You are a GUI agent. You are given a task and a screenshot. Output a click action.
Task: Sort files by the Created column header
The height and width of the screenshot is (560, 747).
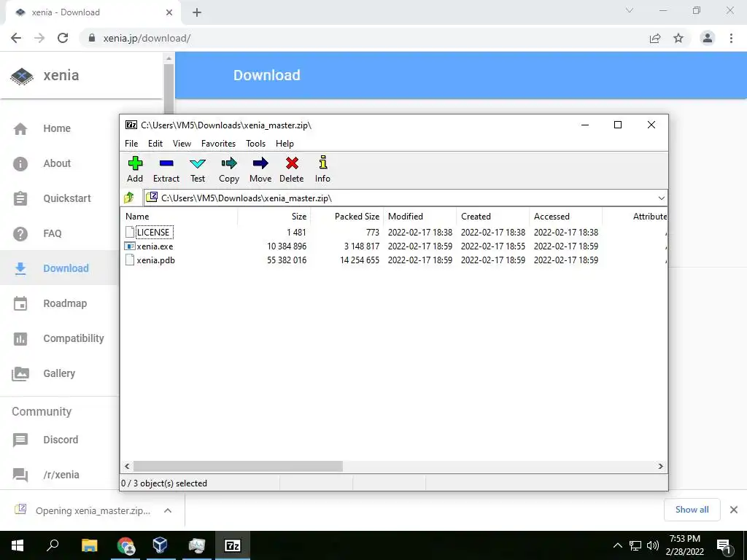(492, 216)
